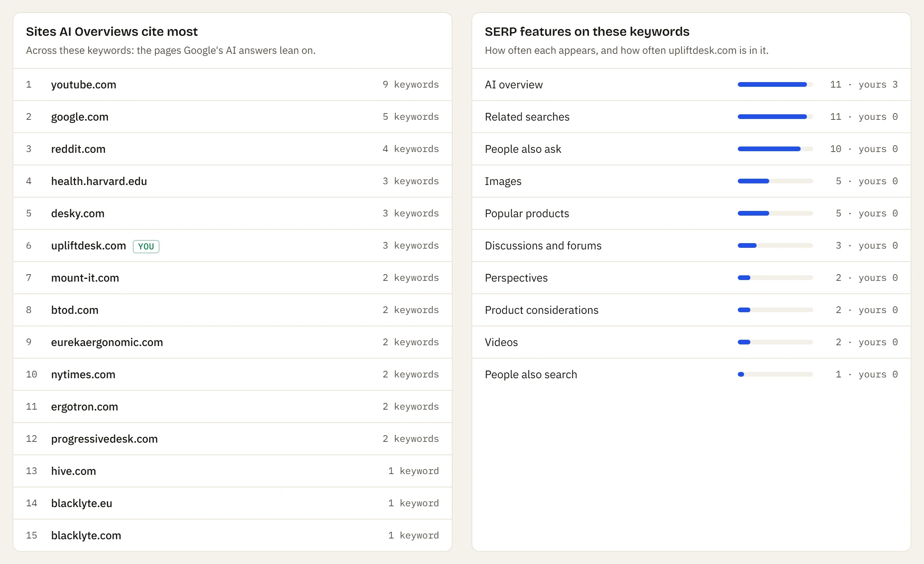The height and width of the screenshot is (564, 924).
Task: Click the Discussions and forums progress bar
Action: (x=775, y=245)
